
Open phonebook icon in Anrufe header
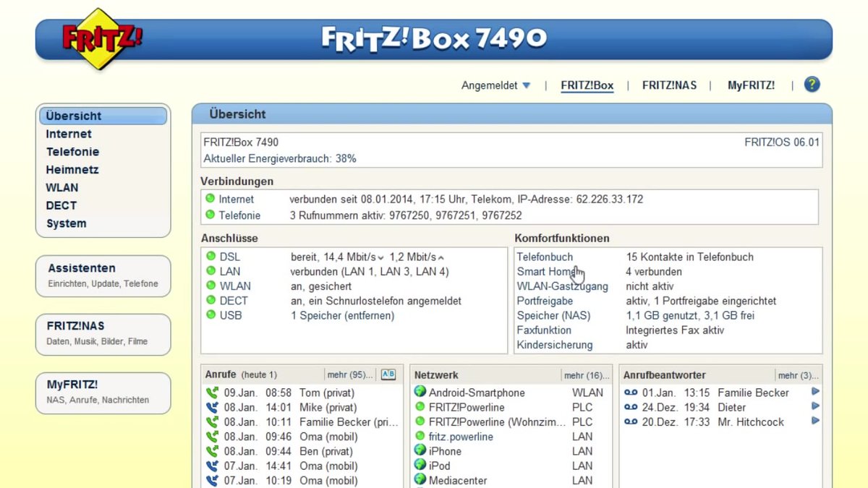click(x=388, y=374)
